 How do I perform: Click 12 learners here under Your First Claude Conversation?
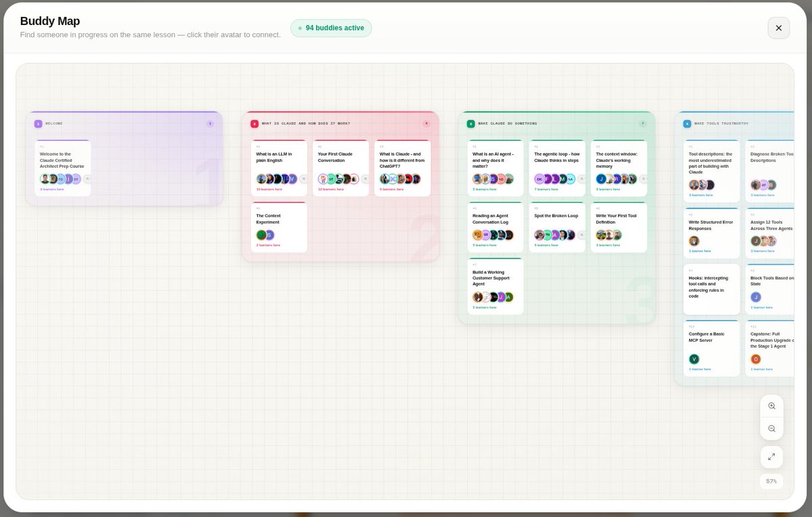click(x=331, y=189)
